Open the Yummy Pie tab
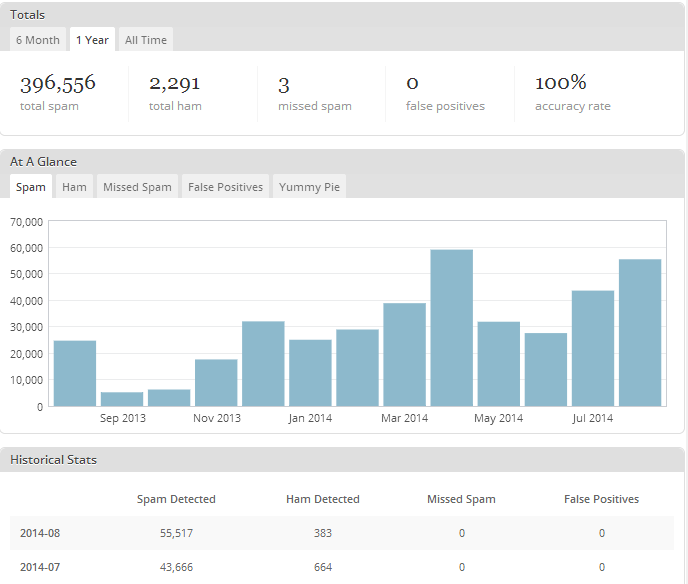The image size is (688, 584). (309, 187)
